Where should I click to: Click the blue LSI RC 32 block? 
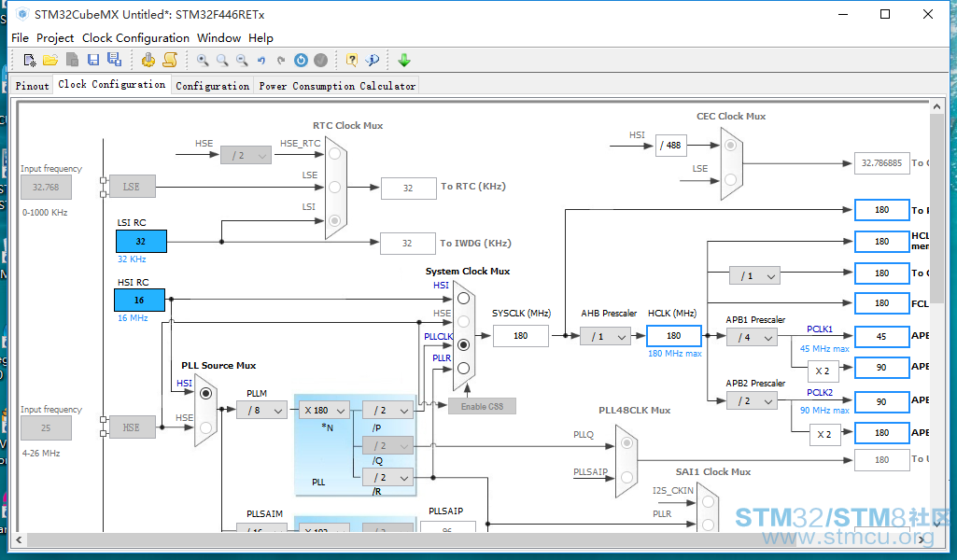tap(141, 241)
